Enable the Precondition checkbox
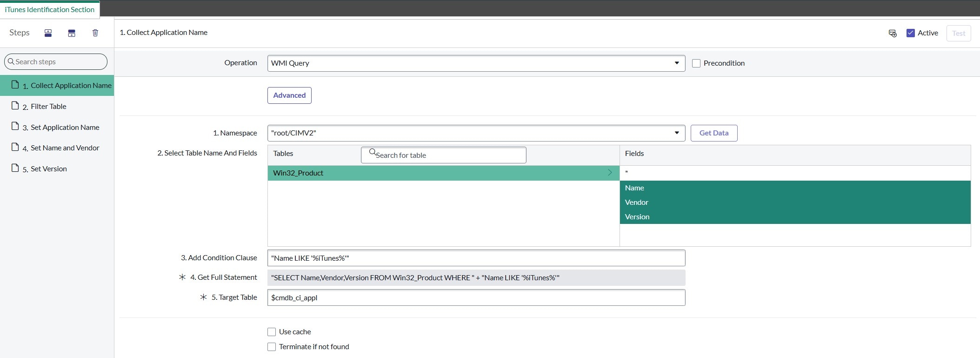Image resolution: width=980 pixels, height=358 pixels. [x=696, y=63]
